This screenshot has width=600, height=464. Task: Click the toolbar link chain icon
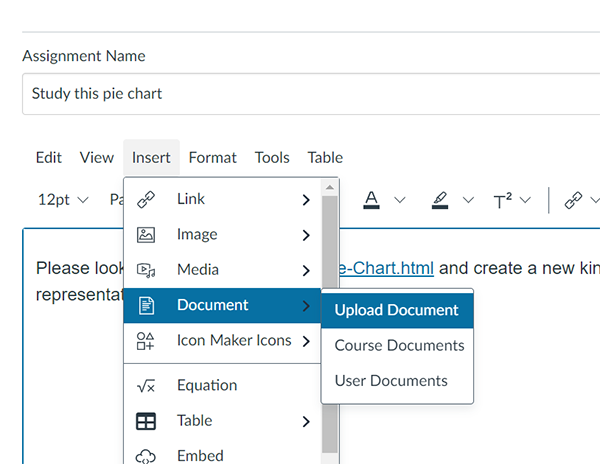tap(573, 200)
